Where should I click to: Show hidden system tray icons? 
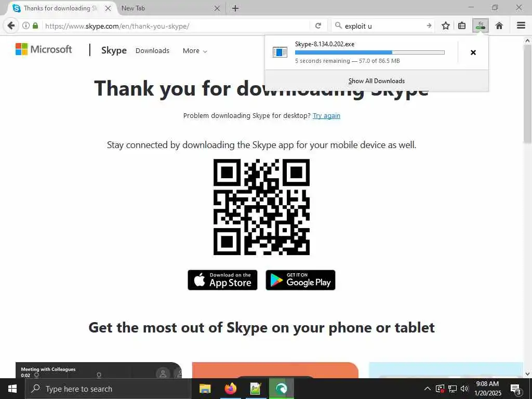tap(428, 389)
